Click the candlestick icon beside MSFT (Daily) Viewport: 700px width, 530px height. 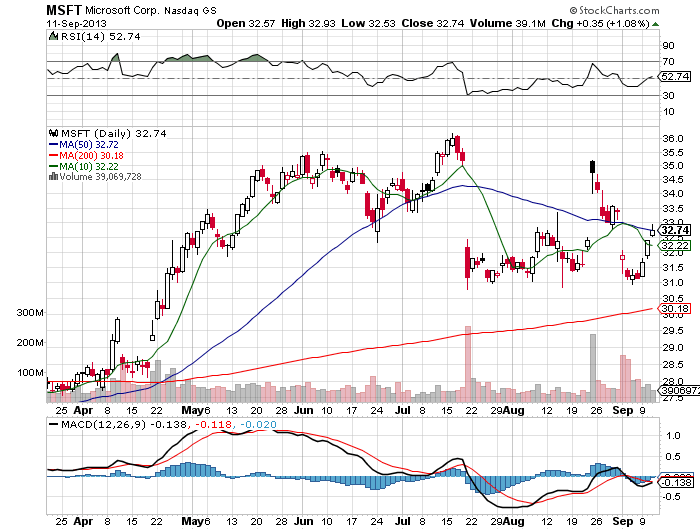point(53,133)
